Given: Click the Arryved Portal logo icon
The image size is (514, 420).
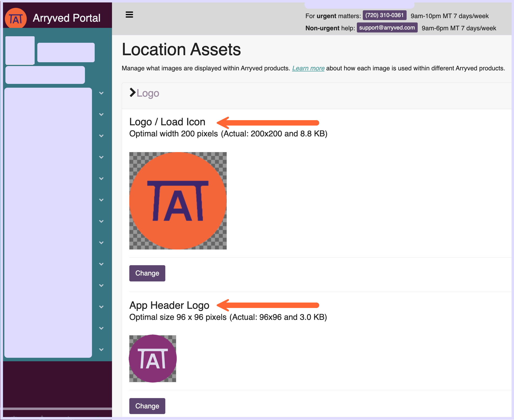Looking at the screenshot, I should [16, 18].
